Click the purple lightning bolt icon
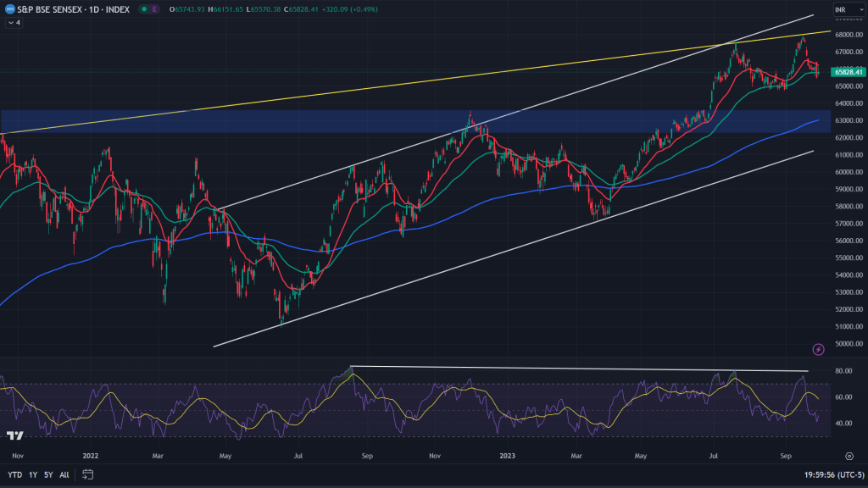The height and width of the screenshot is (488, 868). (x=818, y=349)
